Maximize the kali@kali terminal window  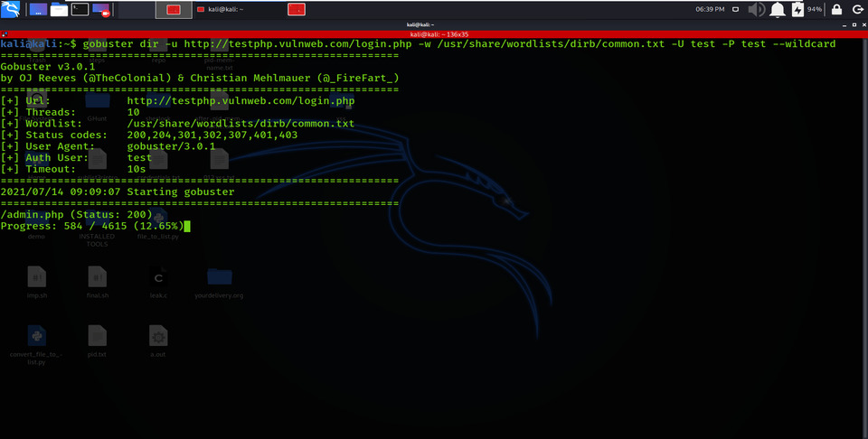pyautogui.click(x=854, y=25)
